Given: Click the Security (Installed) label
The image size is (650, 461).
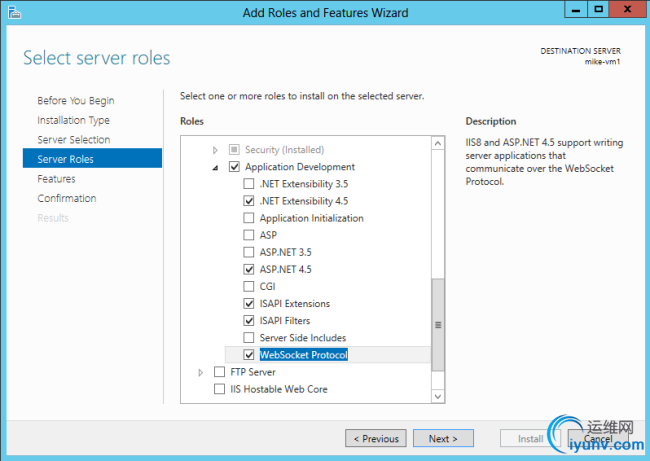Looking at the screenshot, I should [285, 150].
